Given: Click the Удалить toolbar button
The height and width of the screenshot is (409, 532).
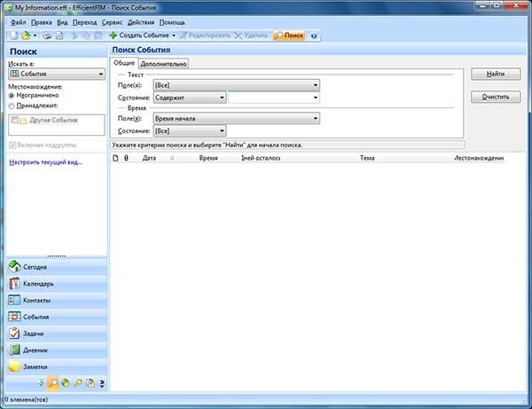Looking at the screenshot, I should tap(251, 35).
